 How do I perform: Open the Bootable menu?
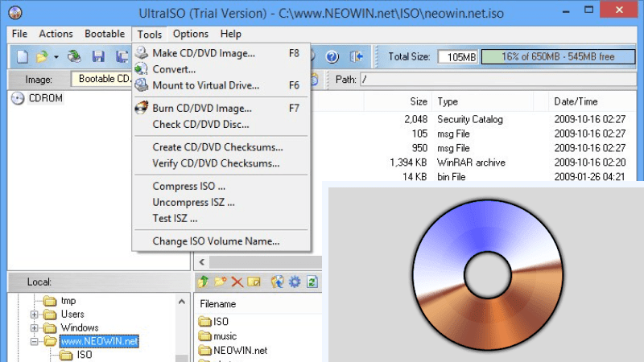[x=105, y=34]
